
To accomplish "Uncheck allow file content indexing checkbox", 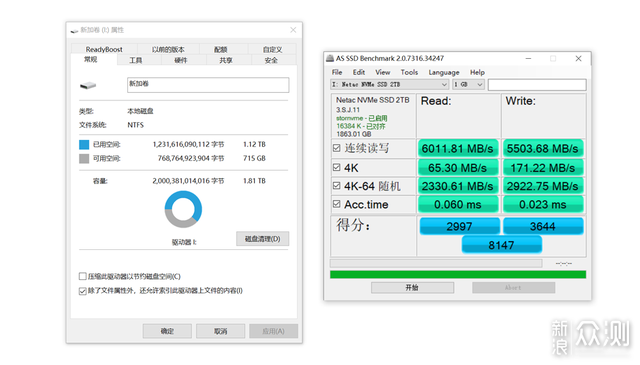I will point(82,291).
